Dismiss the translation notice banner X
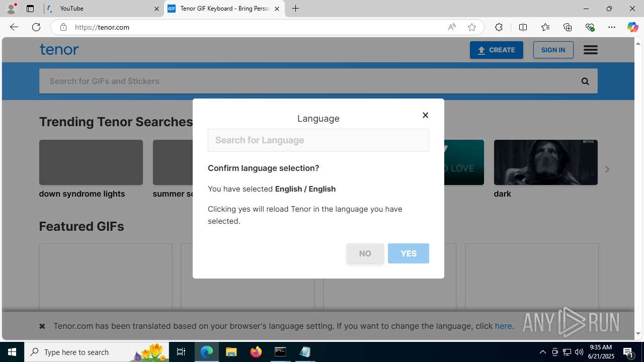The height and width of the screenshot is (362, 644). (42, 326)
